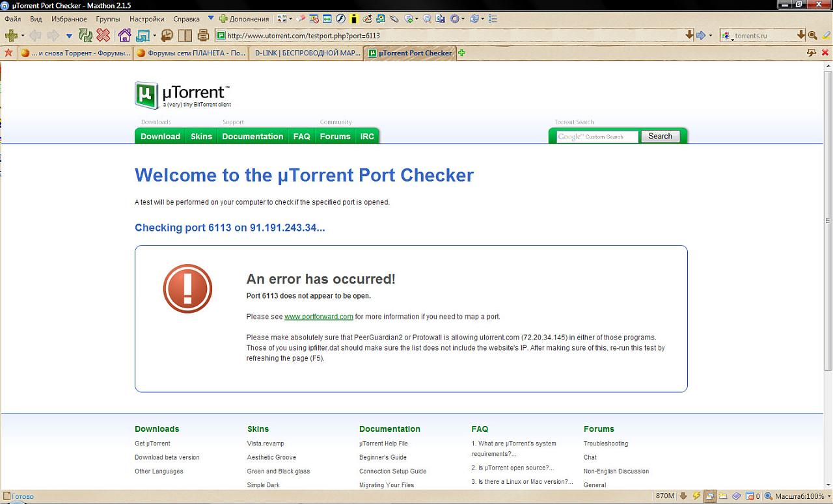Click the yellow lightning icon in status bar

(696, 496)
